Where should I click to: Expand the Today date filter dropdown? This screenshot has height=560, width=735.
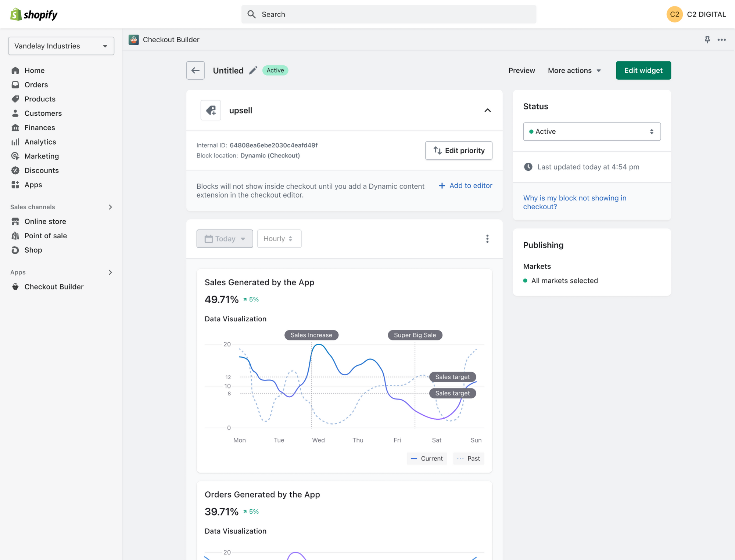coord(225,238)
